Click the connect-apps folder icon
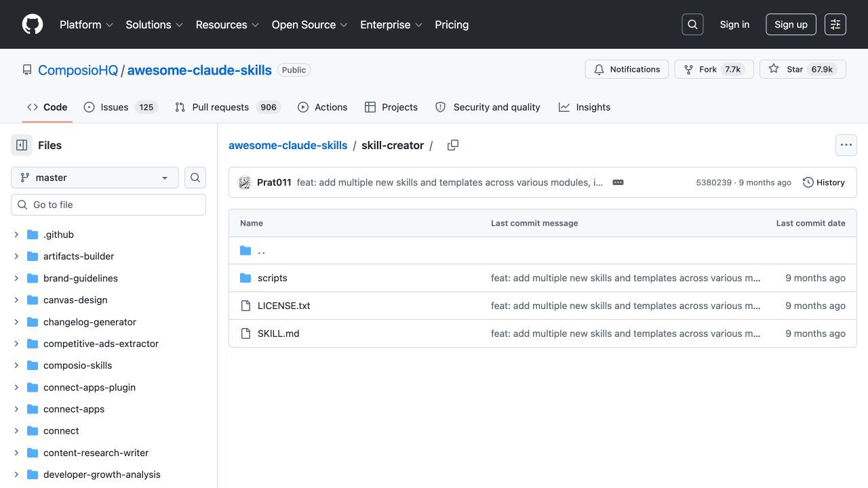The width and height of the screenshot is (868, 488). click(x=33, y=409)
